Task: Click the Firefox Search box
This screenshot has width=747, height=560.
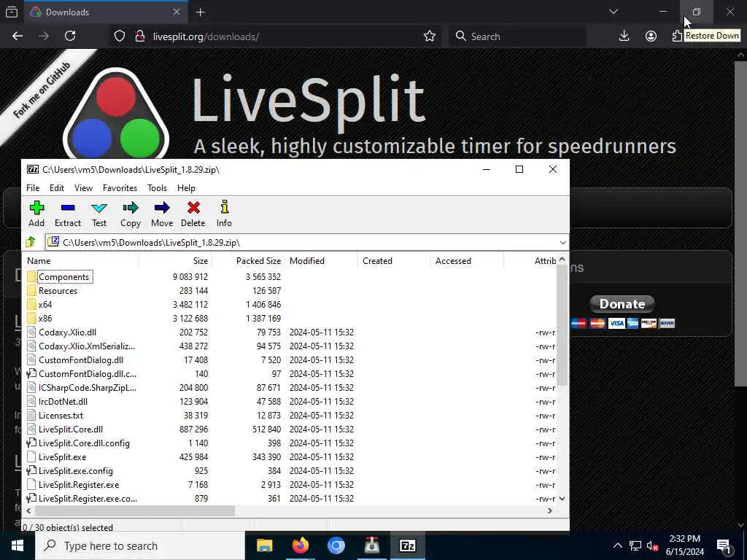Action: (x=518, y=36)
